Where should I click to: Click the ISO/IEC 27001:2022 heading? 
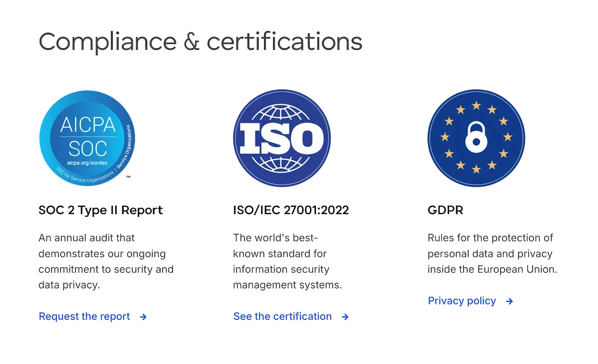[291, 210]
